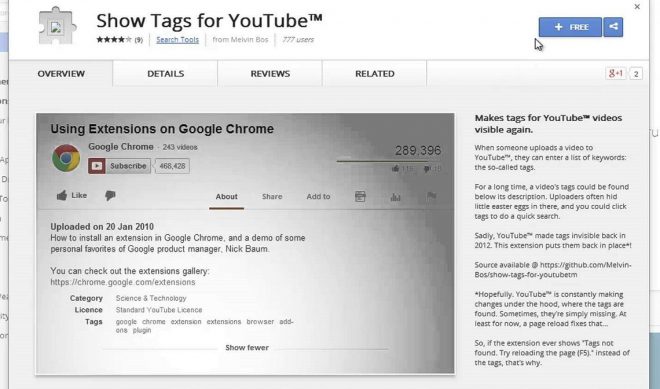The width and height of the screenshot is (660, 389).
Task: Click the small thumbs-up count under views
Action: pyautogui.click(x=402, y=169)
